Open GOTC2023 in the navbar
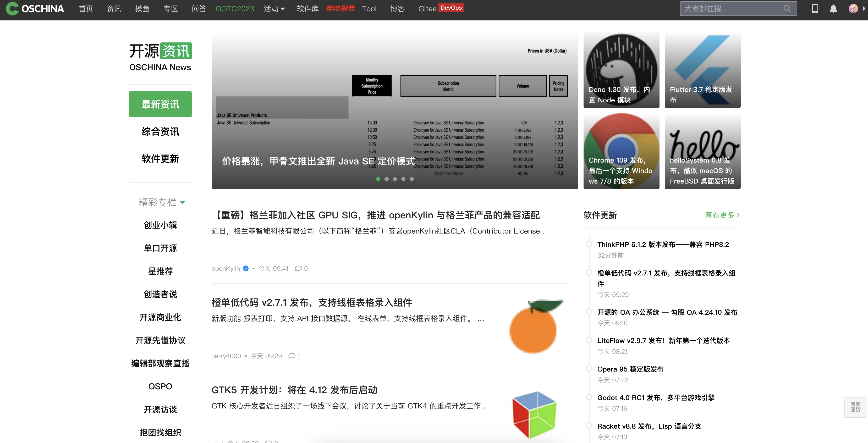This screenshot has width=868, height=443. (x=235, y=9)
